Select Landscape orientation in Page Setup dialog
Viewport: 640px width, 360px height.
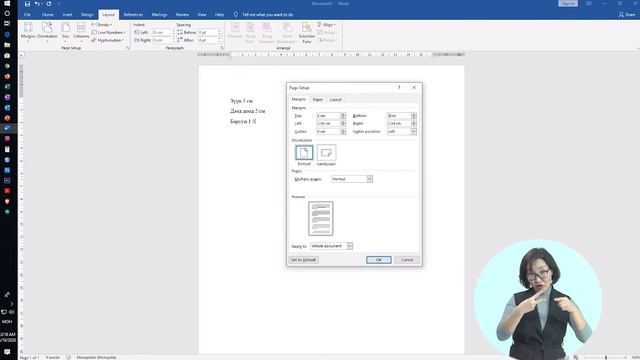[x=326, y=155]
